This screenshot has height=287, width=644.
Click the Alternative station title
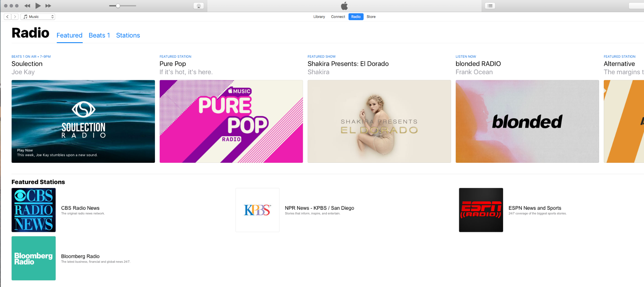(619, 64)
